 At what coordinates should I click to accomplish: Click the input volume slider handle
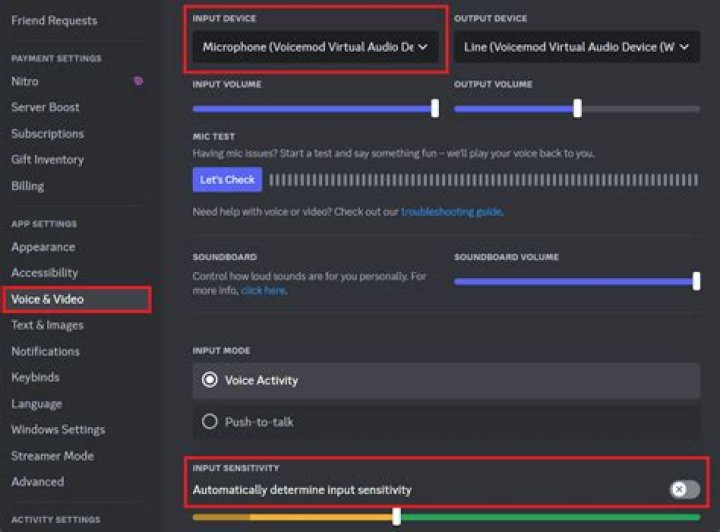point(435,108)
